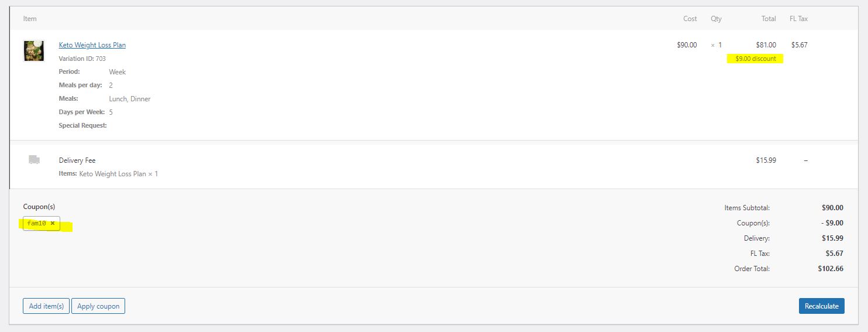868x332 pixels.
Task: Click the Add item(s) button
Action: [x=46, y=306]
